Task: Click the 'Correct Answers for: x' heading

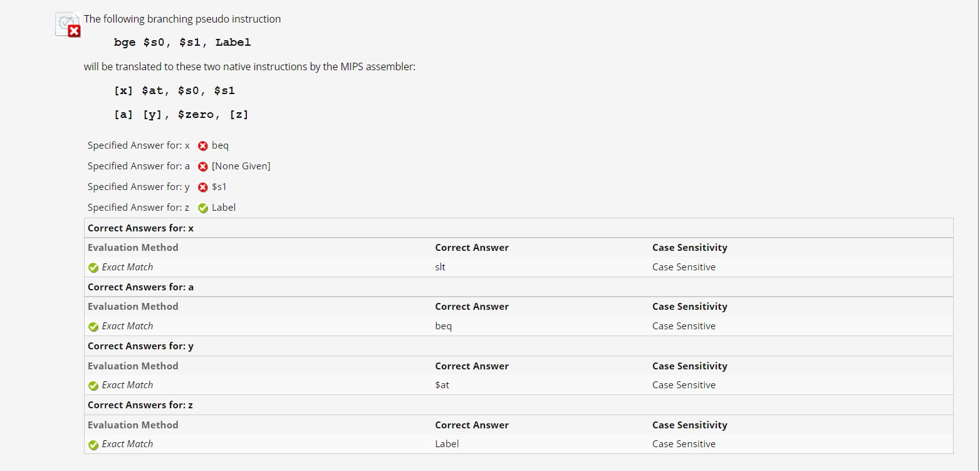Action: coord(141,228)
